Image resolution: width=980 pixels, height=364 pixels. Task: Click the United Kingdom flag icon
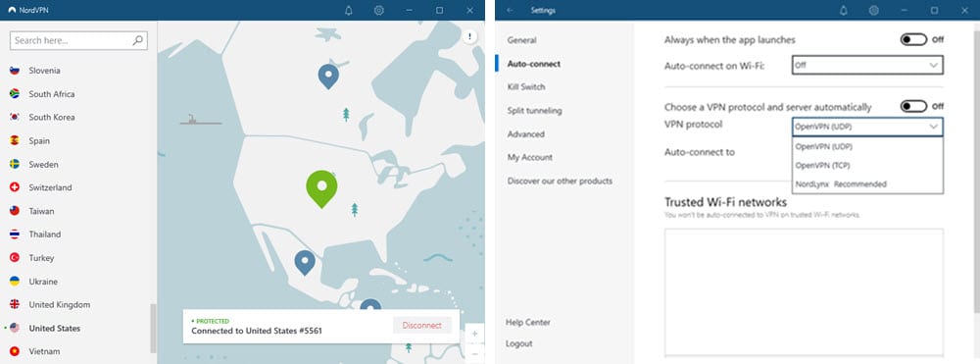[15, 304]
